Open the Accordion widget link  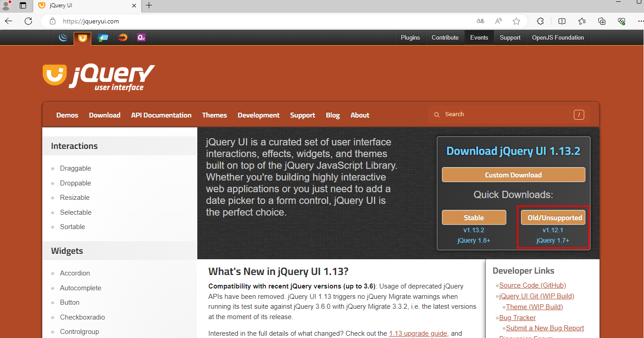(75, 273)
